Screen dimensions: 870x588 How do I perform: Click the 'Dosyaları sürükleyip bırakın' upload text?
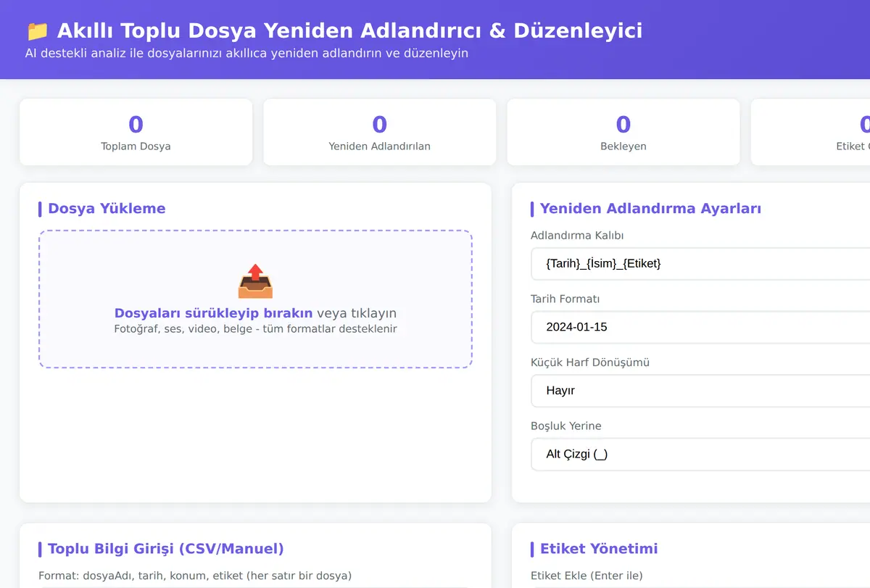pyautogui.click(x=214, y=313)
